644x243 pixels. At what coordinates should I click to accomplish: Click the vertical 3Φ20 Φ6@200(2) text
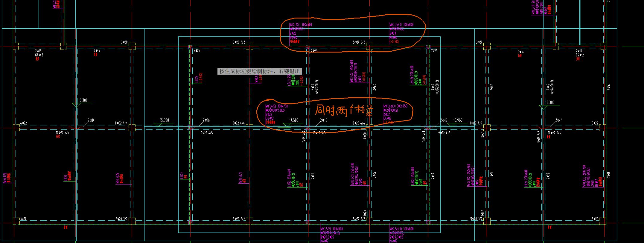(x=315, y=87)
